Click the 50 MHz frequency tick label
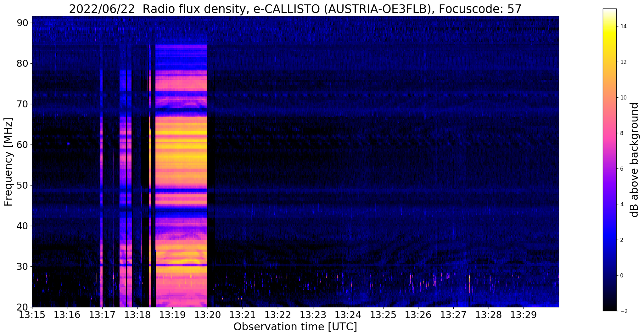Viewport: 644px width, 336px height. (22, 185)
